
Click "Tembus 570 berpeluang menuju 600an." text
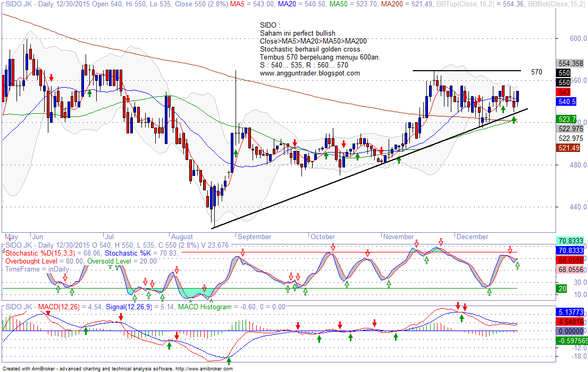(x=320, y=57)
